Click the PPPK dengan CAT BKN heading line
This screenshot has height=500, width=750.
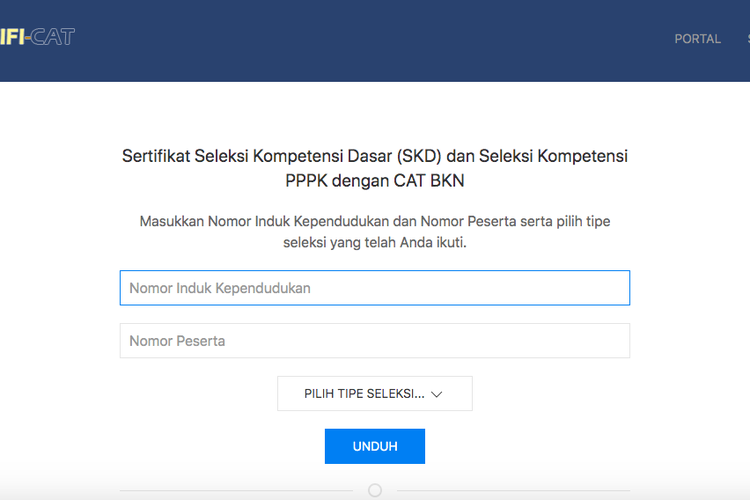pyautogui.click(x=374, y=182)
